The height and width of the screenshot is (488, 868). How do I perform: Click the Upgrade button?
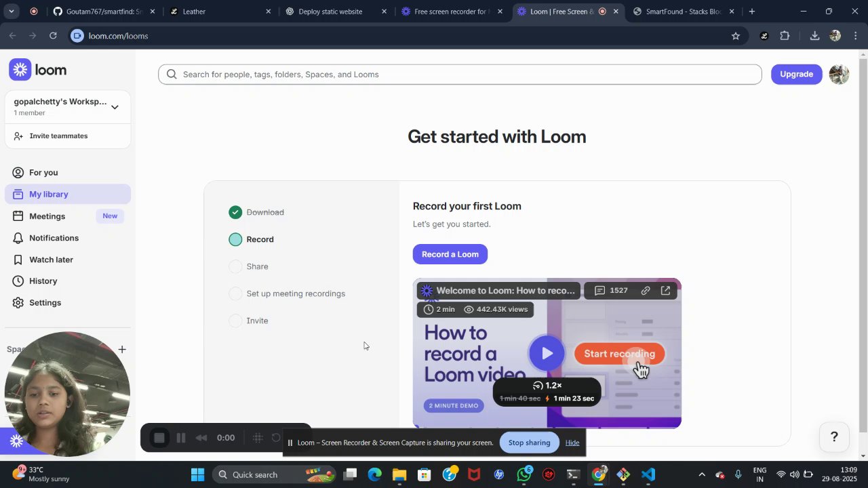(x=796, y=74)
